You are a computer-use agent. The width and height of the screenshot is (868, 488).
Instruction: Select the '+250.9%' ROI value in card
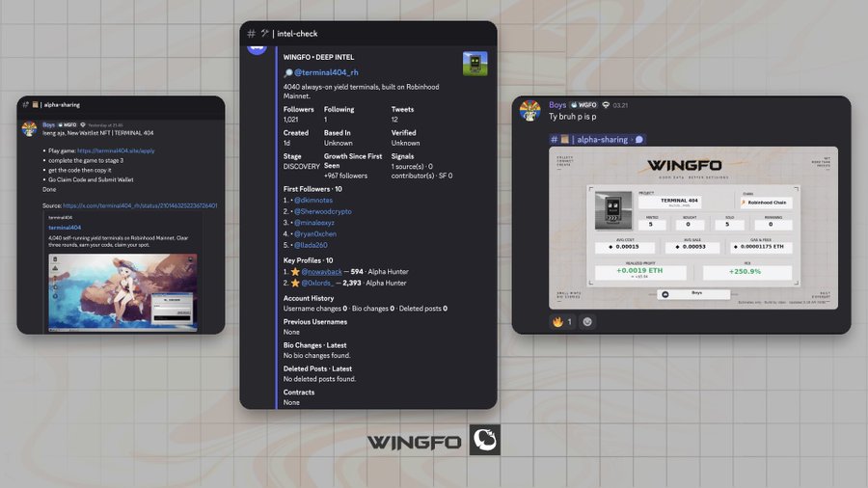click(x=745, y=272)
